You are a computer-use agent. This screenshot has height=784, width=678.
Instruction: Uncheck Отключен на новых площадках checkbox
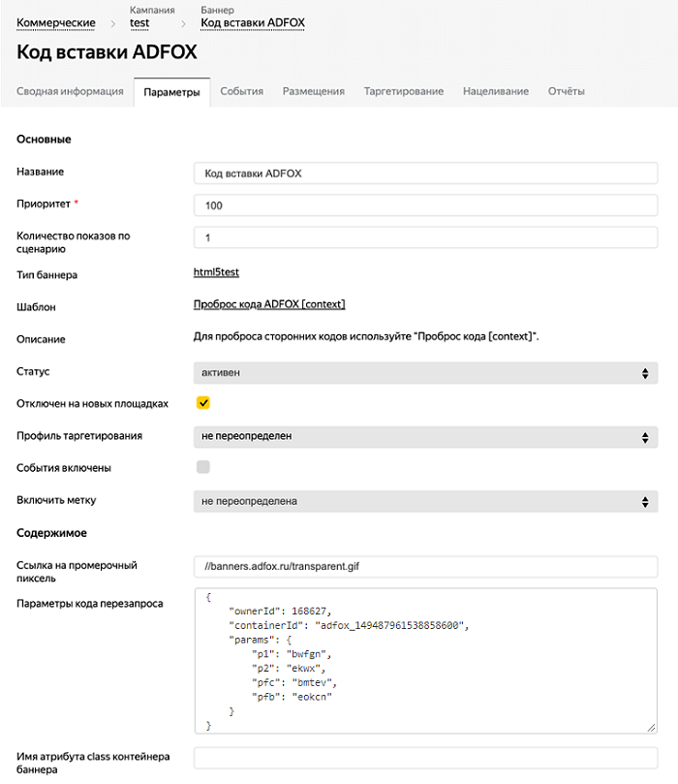203,403
